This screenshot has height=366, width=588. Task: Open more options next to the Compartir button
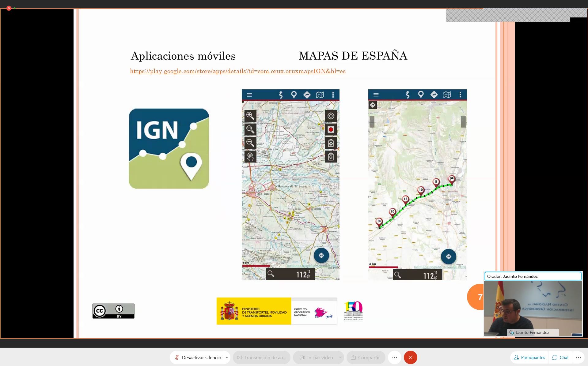tap(394, 357)
